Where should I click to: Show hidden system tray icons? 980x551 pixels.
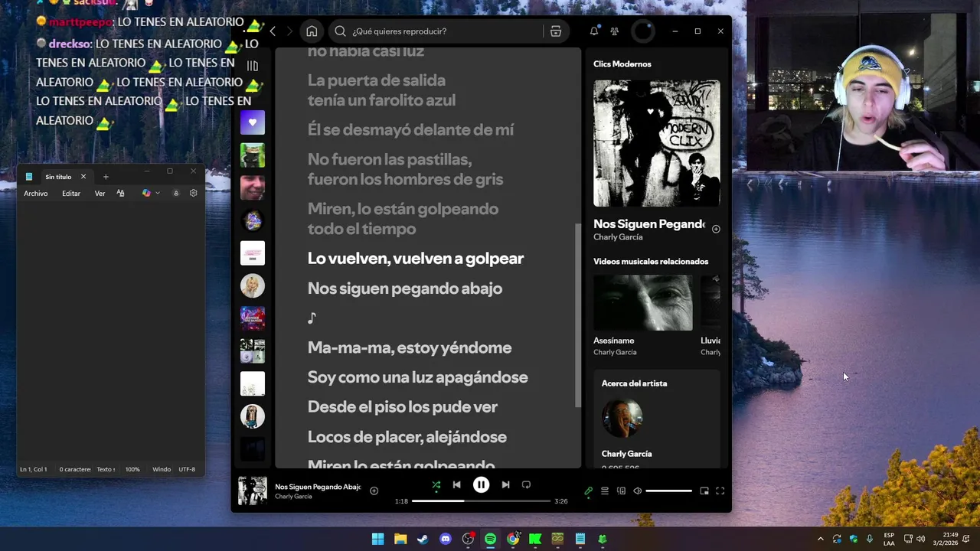click(x=821, y=539)
